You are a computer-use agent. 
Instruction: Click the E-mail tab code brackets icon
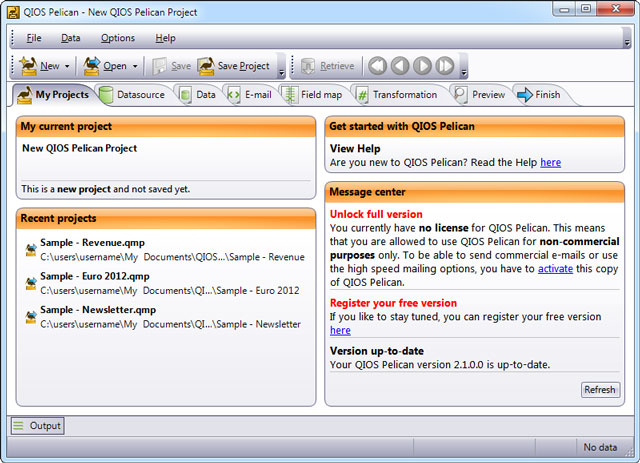[233, 95]
